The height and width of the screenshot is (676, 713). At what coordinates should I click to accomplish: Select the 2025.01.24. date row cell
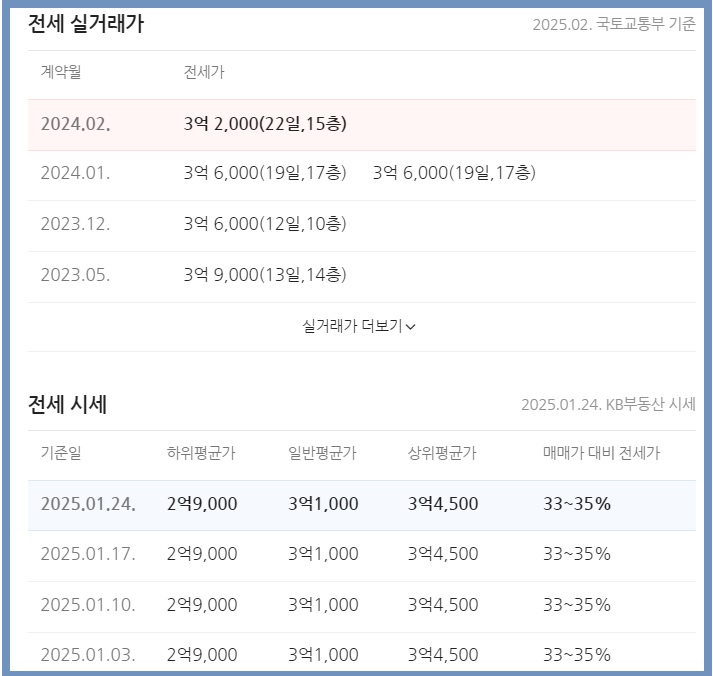tap(88, 504)
